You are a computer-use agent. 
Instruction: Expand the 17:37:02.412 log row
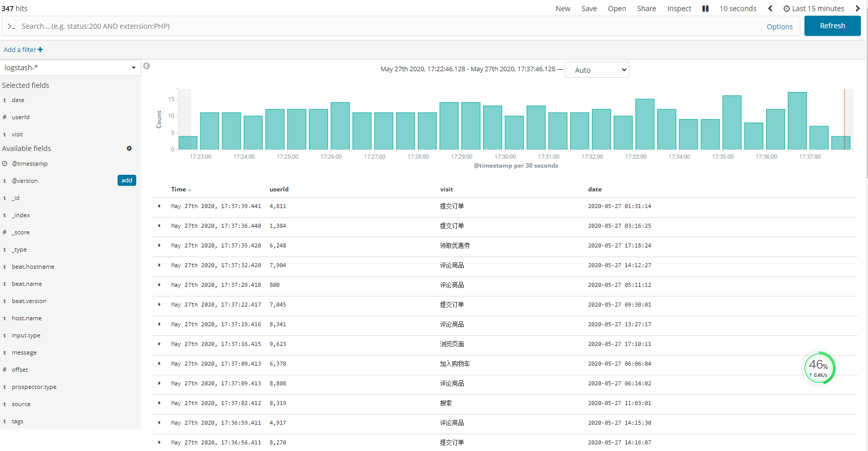[159, 403]
